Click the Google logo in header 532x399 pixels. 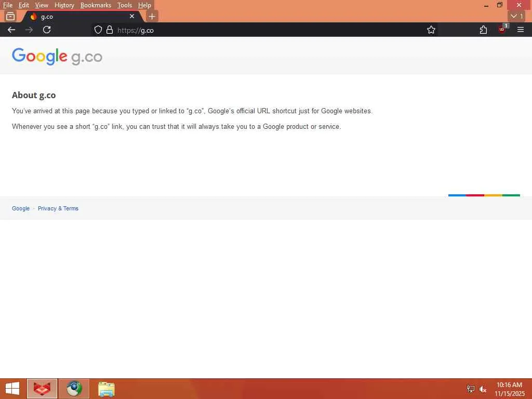click(x=39, y=56)
